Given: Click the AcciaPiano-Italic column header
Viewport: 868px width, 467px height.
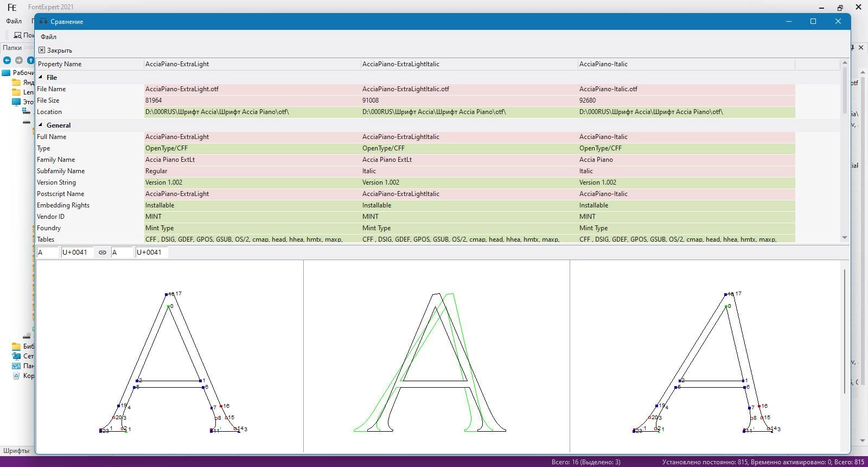Looking at the screenshot, I should coord(686,64).
